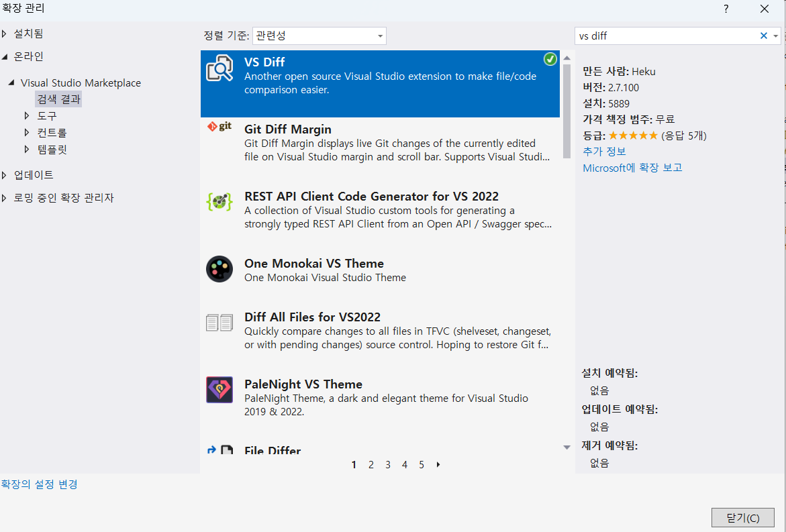Select current page 1 in pagination
Viewport: 786px width, 532px height.
click(x=354, y=465)
